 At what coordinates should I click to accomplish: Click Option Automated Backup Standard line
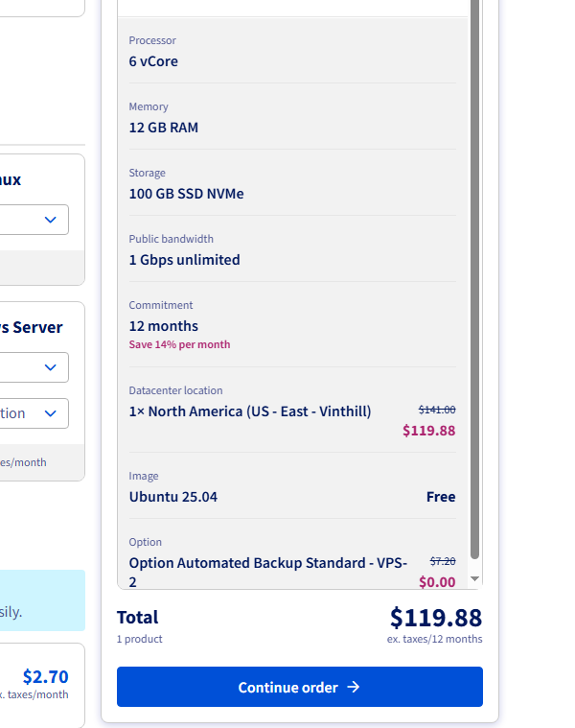coord(268,572)
